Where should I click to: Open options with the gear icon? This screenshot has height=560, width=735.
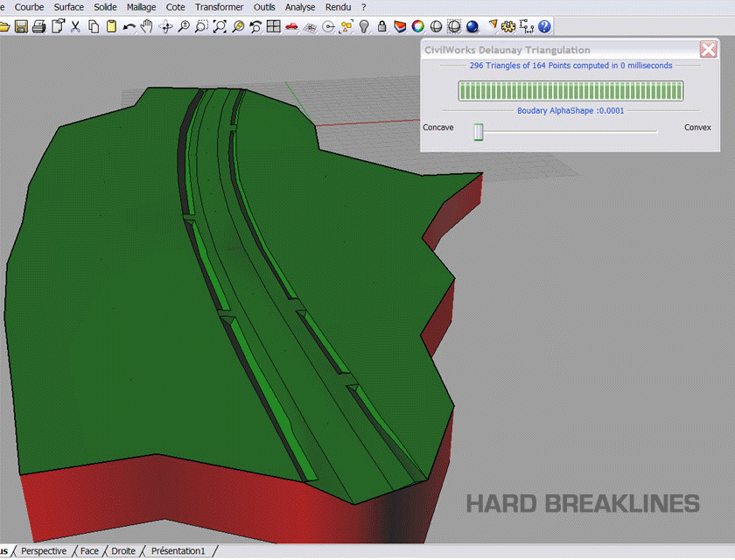[508, 26]
